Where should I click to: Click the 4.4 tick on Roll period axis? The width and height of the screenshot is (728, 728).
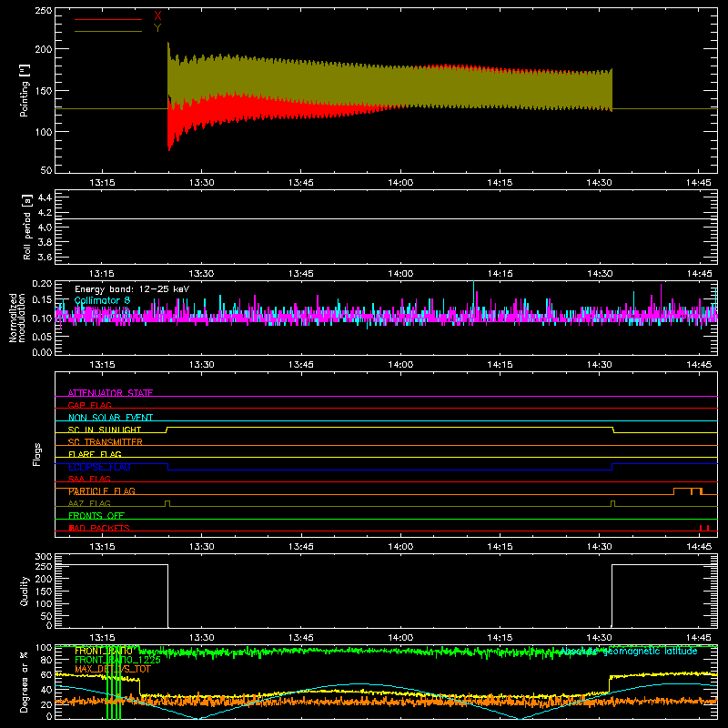pyautogui.click(x=45, y=197)
